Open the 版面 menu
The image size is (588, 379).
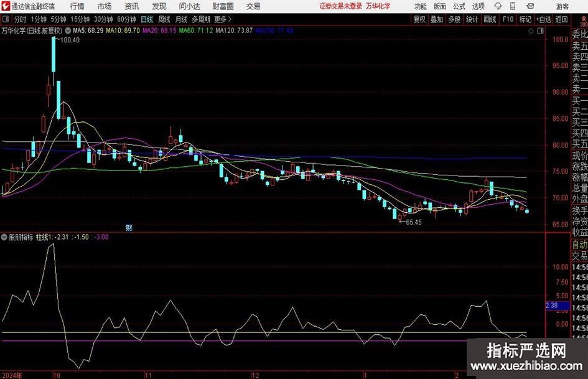click(440, 6)
